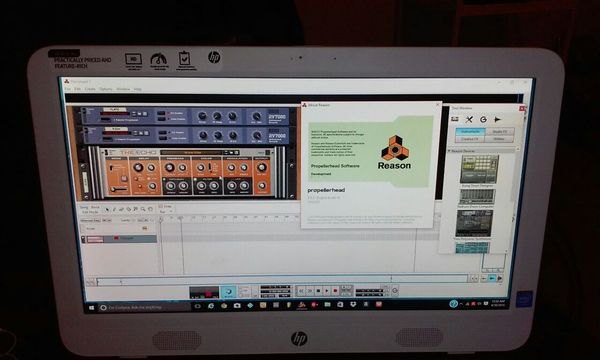Open the Tools tab with wrench icon
The height and width of the screenshot is (360, 600).
(x=469, y=119)
